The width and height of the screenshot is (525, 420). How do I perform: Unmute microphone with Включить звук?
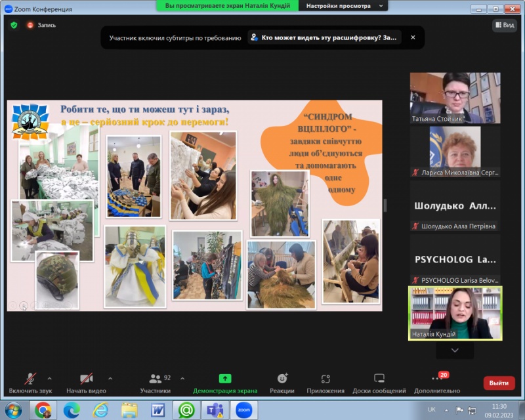coord(30,383)
